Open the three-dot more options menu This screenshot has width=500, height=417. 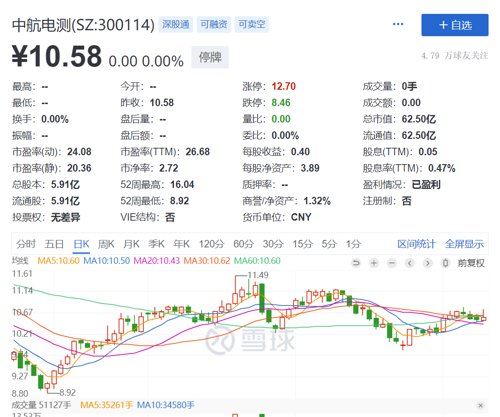pyautogui.click(x=398, y=24)
